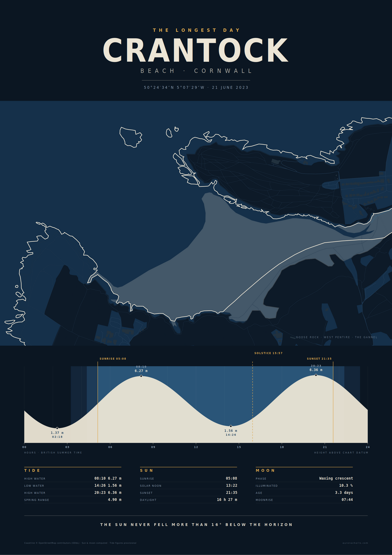Click the illuminated value '10.3 %'
392x555 pixels.
pyautogui.click(x=346, y=486)
